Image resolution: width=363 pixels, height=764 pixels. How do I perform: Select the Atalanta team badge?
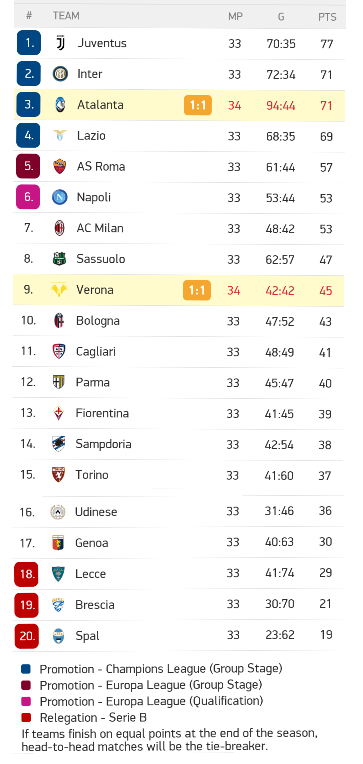(60, 105)
